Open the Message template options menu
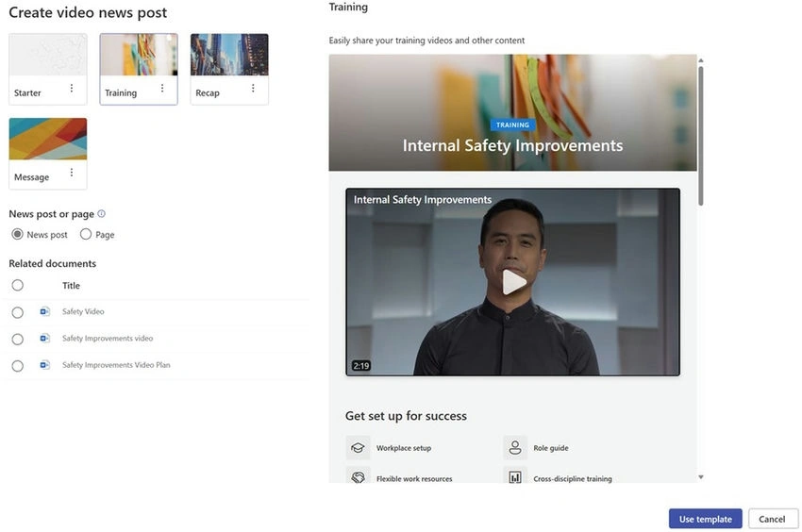The height and width of the screenshot is (532, 802). pyautogui.click(x=72, y=173)
